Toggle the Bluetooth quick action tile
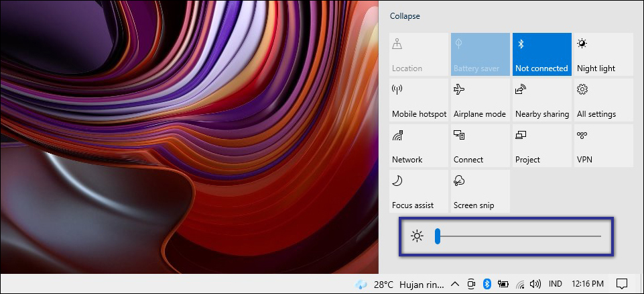 click(x=541, y=54)
